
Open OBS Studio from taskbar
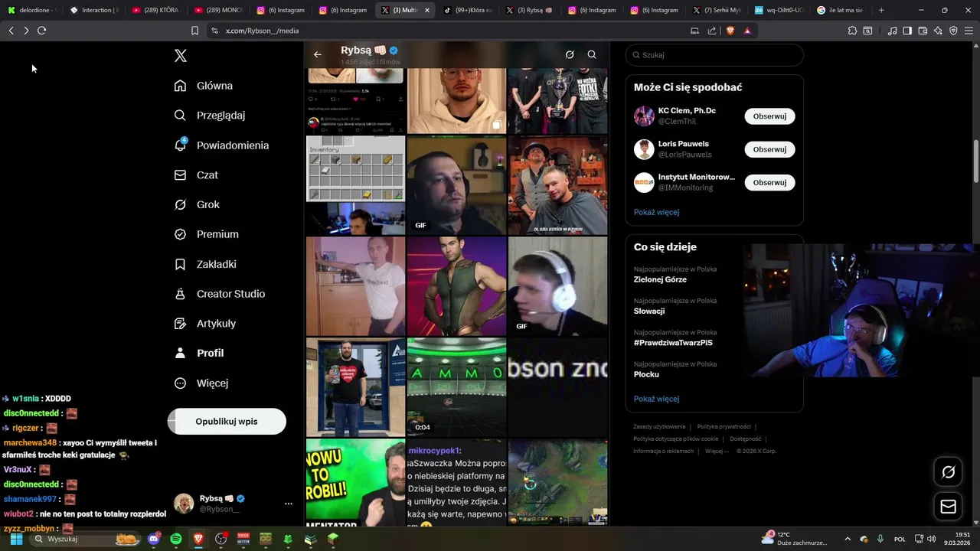tap(221, 539)
